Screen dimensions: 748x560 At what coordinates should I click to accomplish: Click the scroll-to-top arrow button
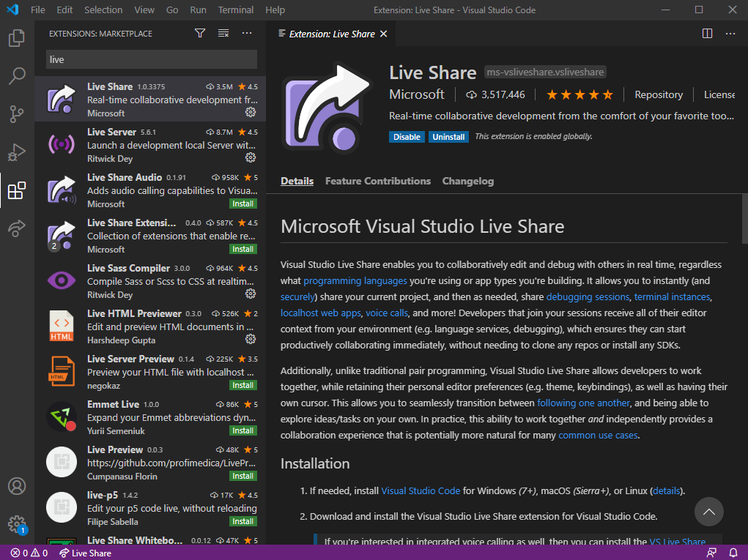tap(709, 512)
